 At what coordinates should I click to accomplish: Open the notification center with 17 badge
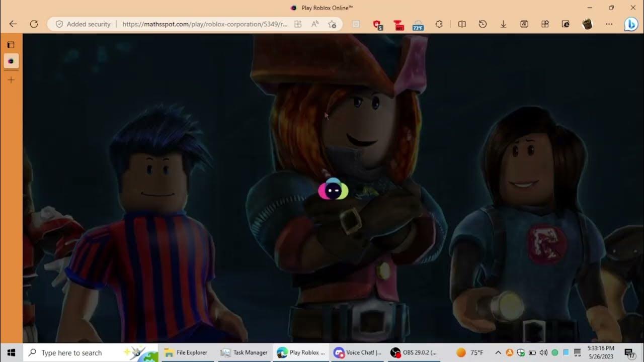629,352
